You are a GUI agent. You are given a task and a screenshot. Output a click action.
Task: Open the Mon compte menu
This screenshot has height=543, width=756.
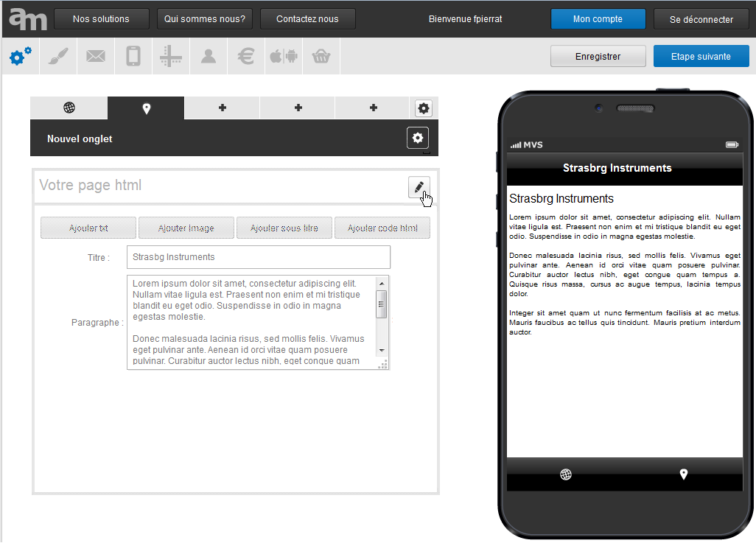coord(598,19)
